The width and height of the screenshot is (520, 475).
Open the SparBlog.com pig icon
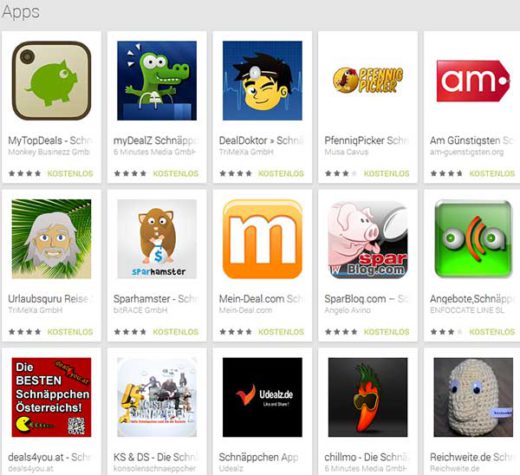(368, 239)
